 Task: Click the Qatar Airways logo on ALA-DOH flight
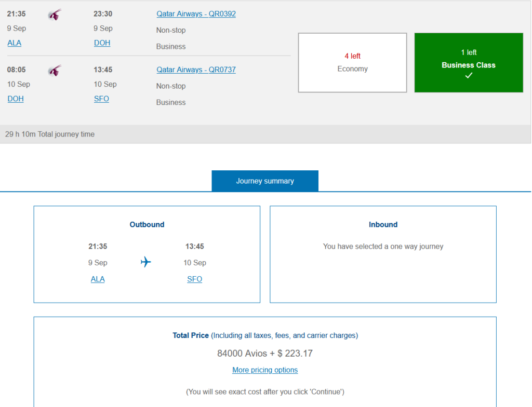[55, 15]
